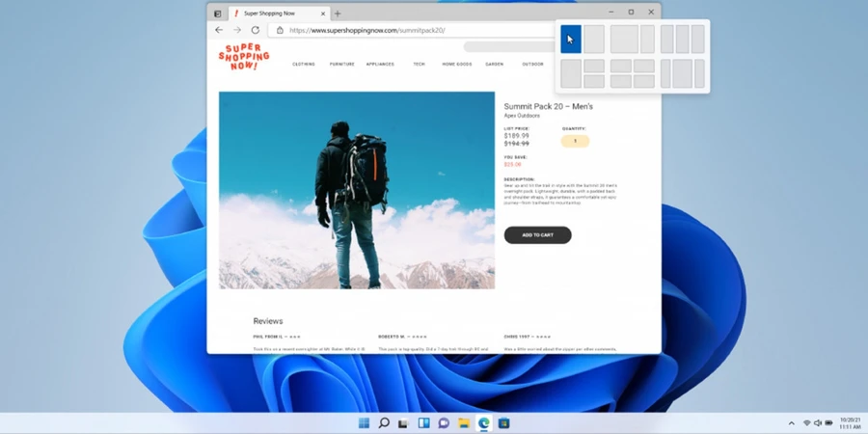Snap to wide center zone of narrow-wide-narrow layout

[x=683, y=73]
